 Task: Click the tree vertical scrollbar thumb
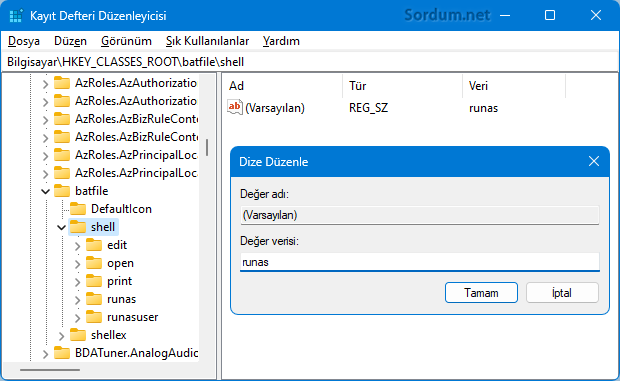coord(207,147)
